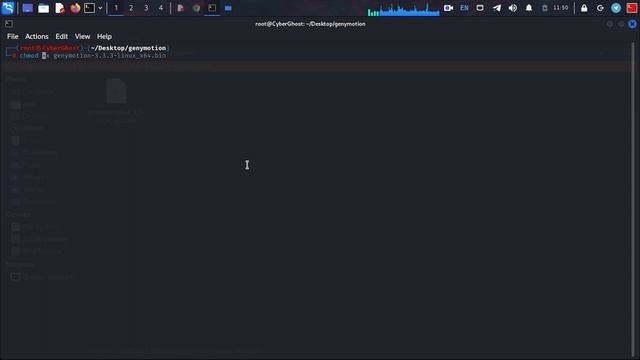The width and height of the screenshot is (640, 360).
Task: Launch the text editor panel icon
Action: 60,8
